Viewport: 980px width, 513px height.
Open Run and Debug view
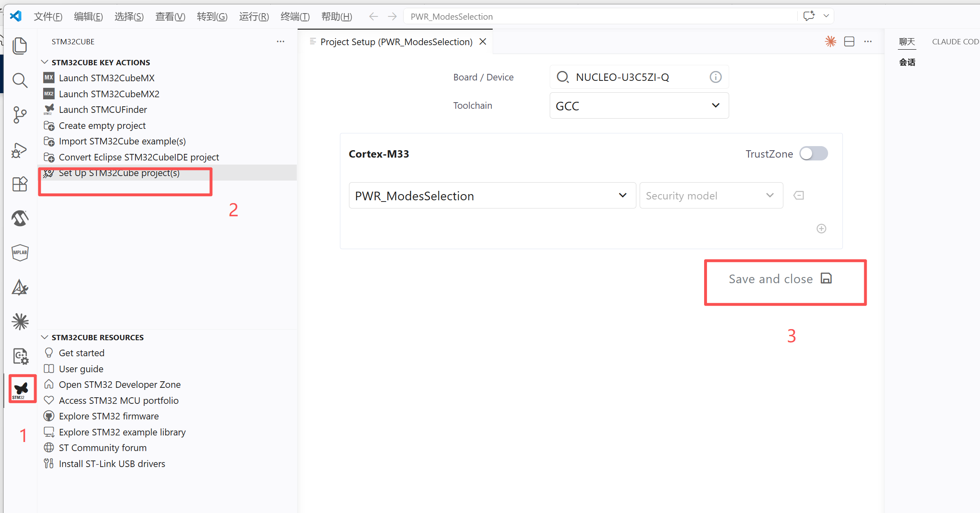coord(20,150)
